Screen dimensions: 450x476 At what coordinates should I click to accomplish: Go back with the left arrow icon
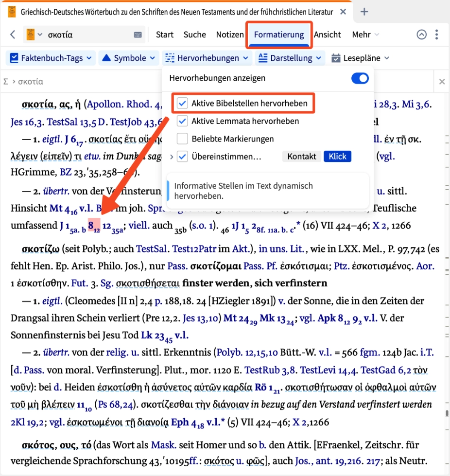coord(13,35)
